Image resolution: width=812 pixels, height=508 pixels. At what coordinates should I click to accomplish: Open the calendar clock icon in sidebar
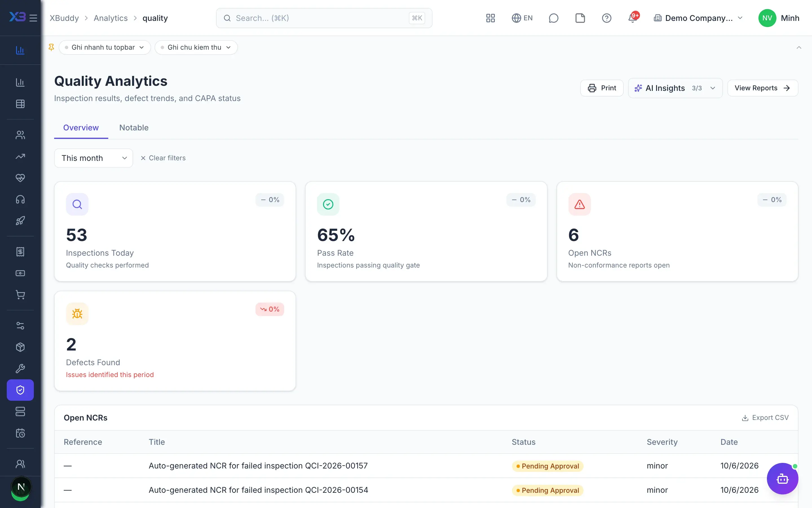pyautogui.click(x=20, y=433)
